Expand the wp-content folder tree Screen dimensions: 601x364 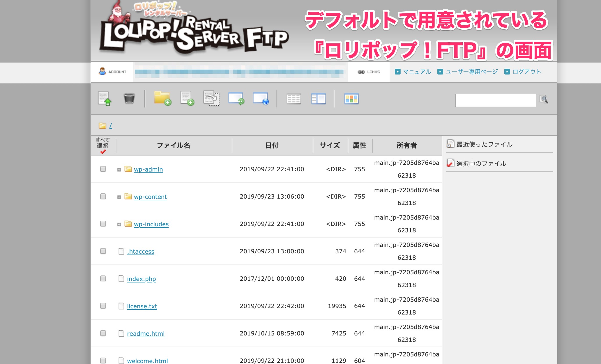tap(119, 197)
